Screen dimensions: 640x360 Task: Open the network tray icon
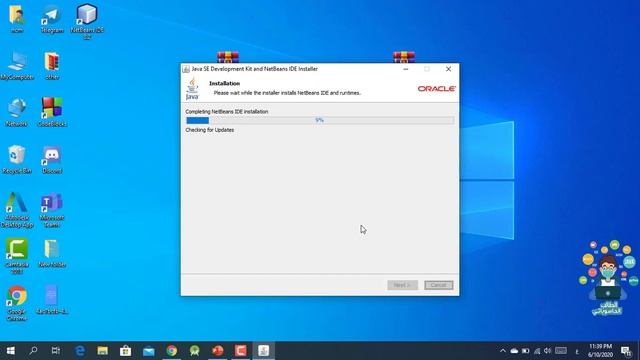point(537,351)
